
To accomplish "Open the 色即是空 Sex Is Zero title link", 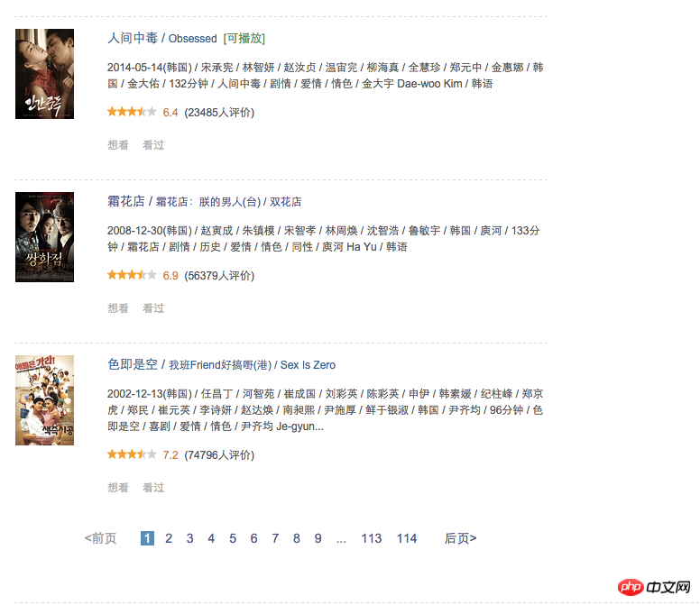I will coord(221,365).
